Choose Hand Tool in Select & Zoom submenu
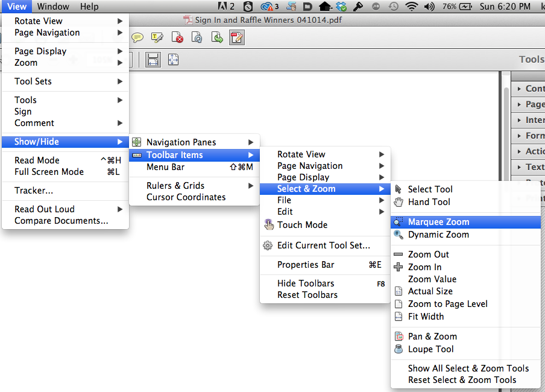 click(466, 202)
